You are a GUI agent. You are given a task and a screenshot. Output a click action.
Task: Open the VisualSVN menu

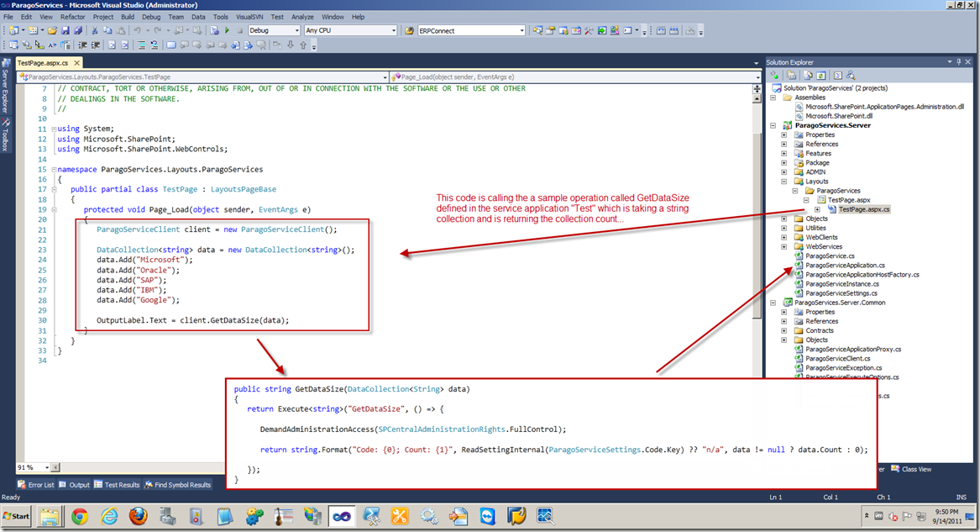pyautogui.click(x=249, y=17)
